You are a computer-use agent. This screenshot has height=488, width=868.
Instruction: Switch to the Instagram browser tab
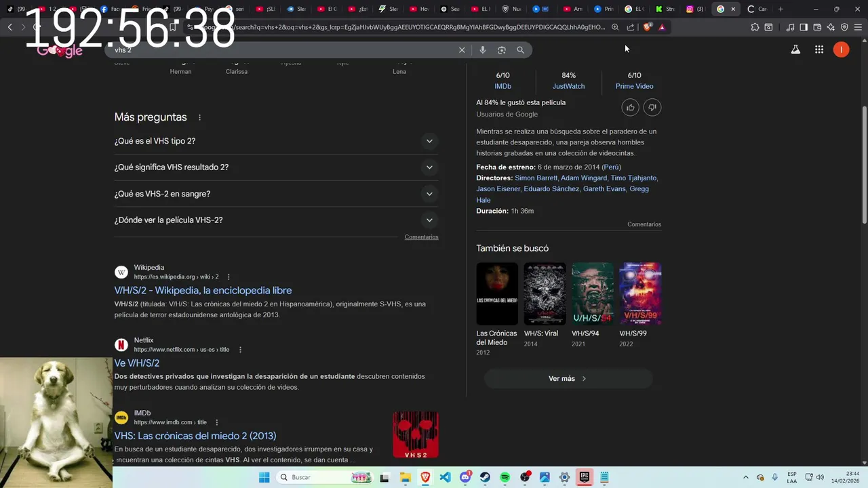point(694,9)
